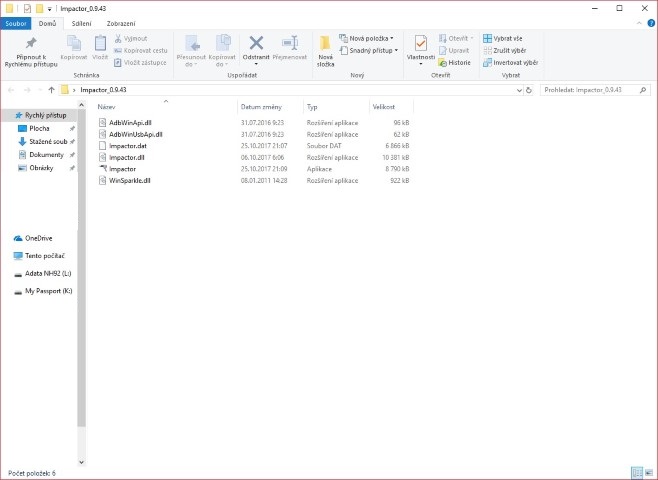This screenshot has height=480, width=658.
Task: Click the Kopírovat ribbon icon
Action: (74, 43)
